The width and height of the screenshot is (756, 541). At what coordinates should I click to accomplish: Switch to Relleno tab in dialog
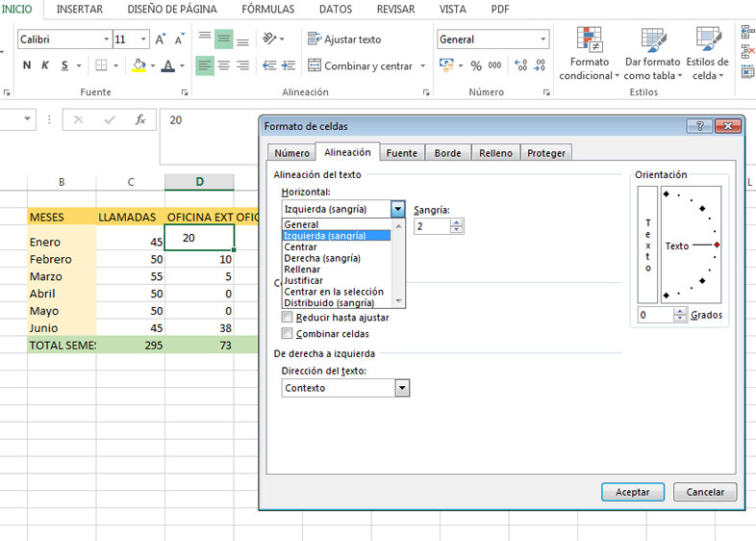pyautogui.click(x=495, y=153)
